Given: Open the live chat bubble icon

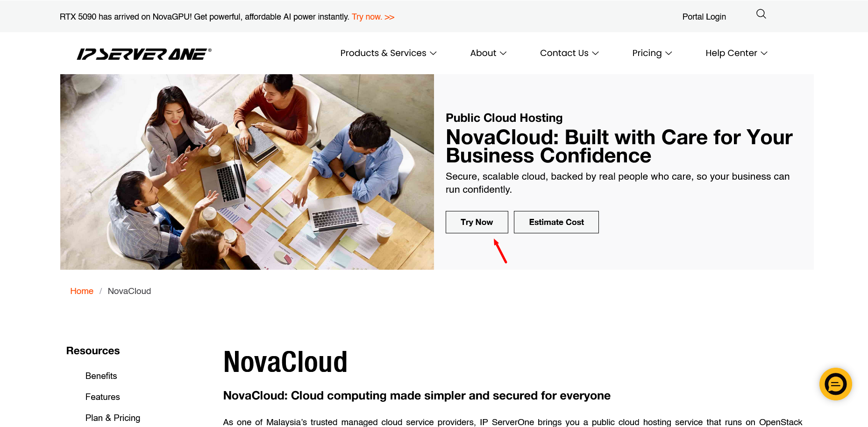Looking at the screenshot, I should [x=835, y=384].
